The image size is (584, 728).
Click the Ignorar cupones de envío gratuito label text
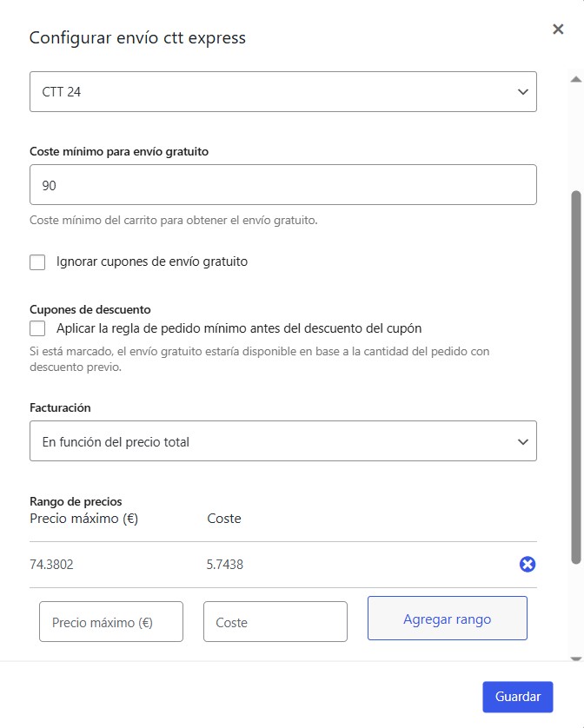pyautogui.click(x=152, y=261)
